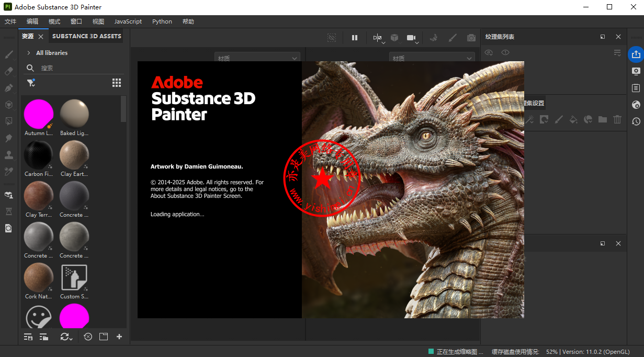Image resolution: width=644 pixels, height=357 pixels.
Task: Click the paint layer brush icon in layers toolbar
Action: tap(559, 120)
